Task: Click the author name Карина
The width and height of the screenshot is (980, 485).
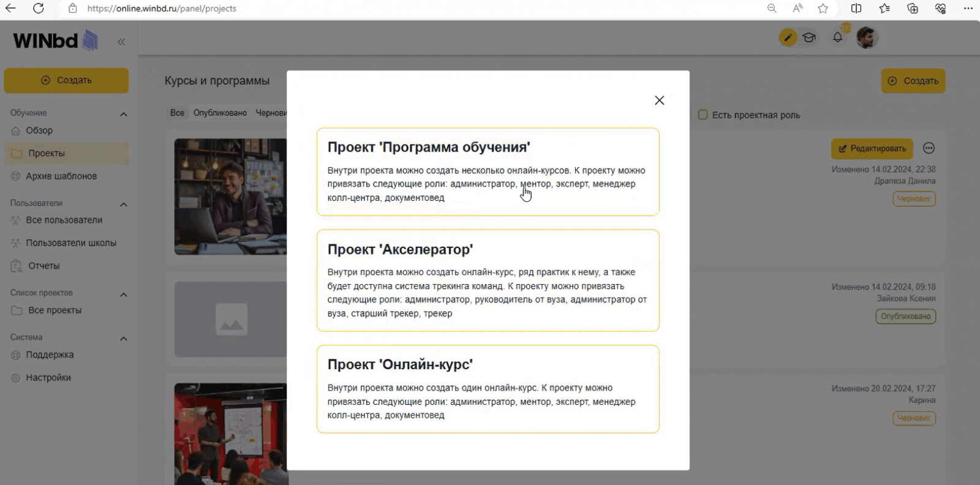Action: coord(922,400)
